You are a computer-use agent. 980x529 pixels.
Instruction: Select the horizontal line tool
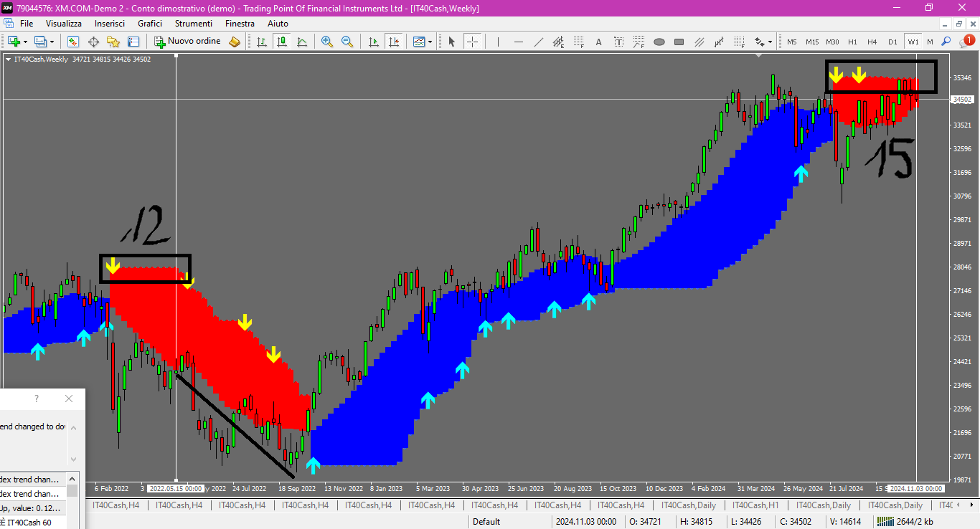coord(519,42)
